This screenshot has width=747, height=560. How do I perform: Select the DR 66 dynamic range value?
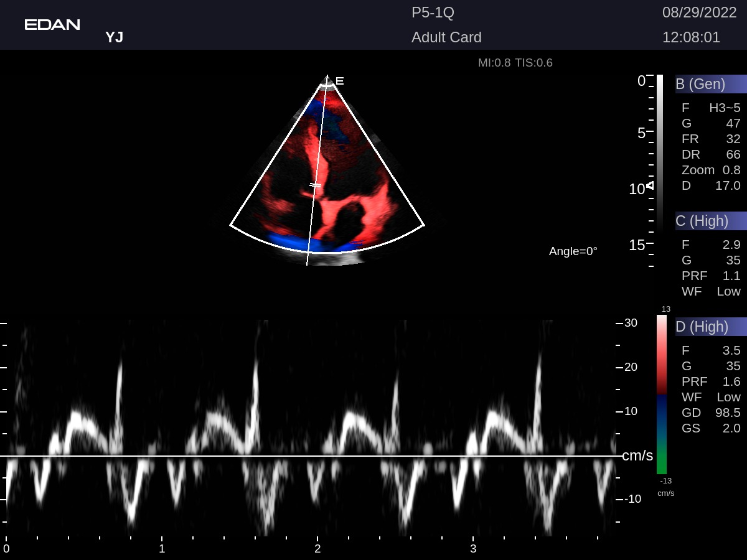710,154
